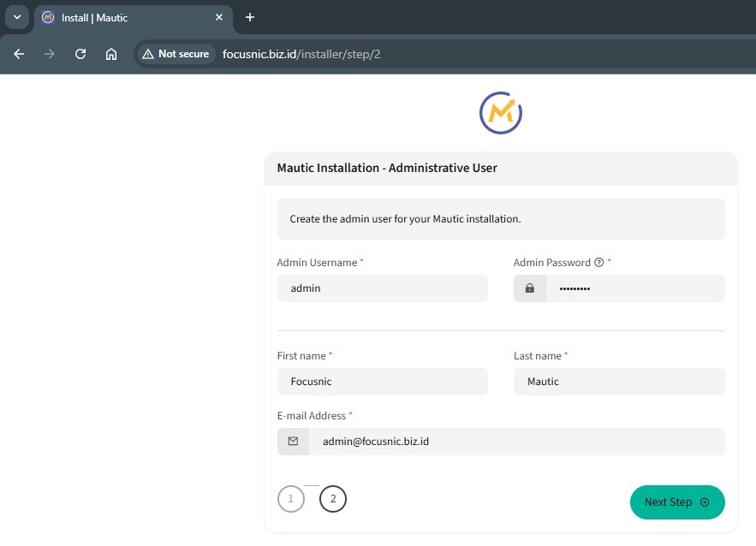This screenshot has width=756, height=546.
Task: Go to the browser home page icon
Action: [x=111, y=54]
